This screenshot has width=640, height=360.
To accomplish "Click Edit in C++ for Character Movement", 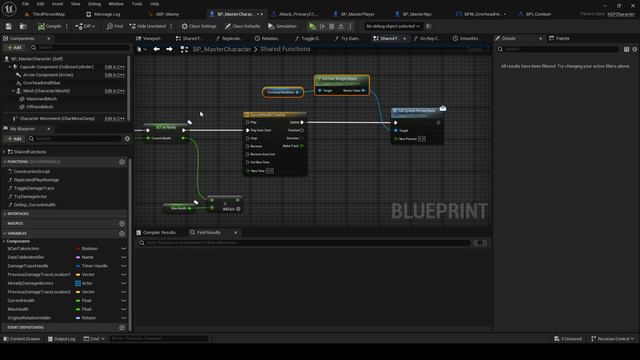I will (x=114, y=118).
